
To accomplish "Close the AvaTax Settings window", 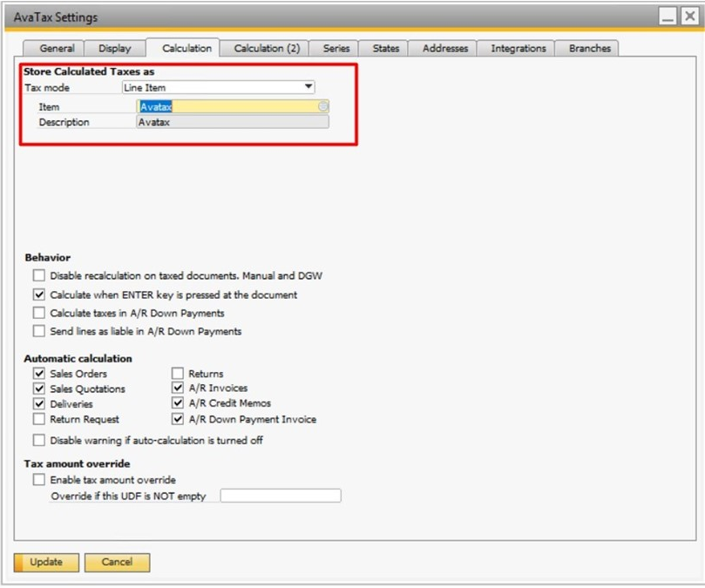I will pyautogui.click(x=689, y=17).
